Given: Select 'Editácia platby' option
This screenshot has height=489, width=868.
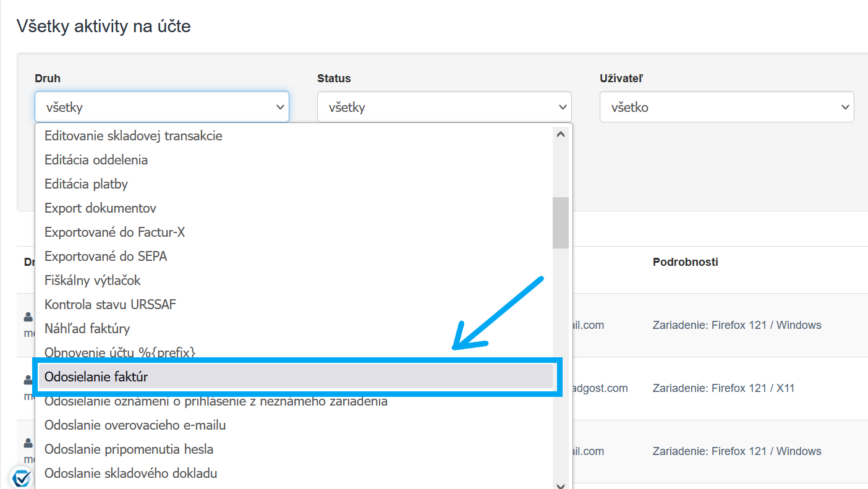Looking at the screenshot, I should coord(86,184).
